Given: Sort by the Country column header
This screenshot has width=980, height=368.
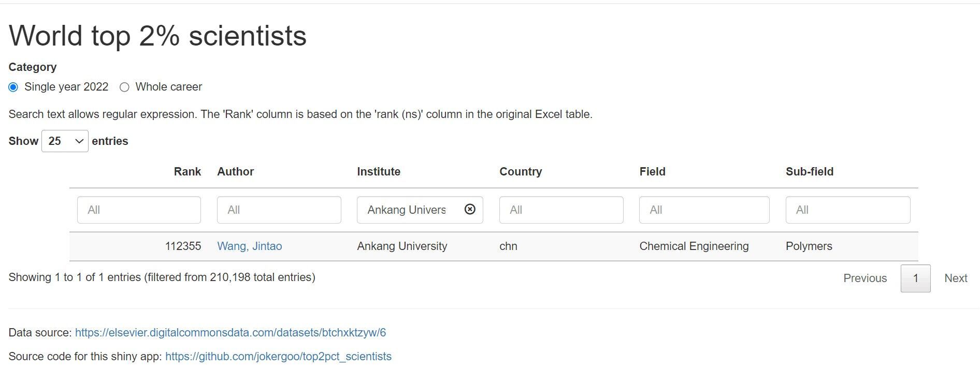Looking at the screenshot, I should [520, 172].
